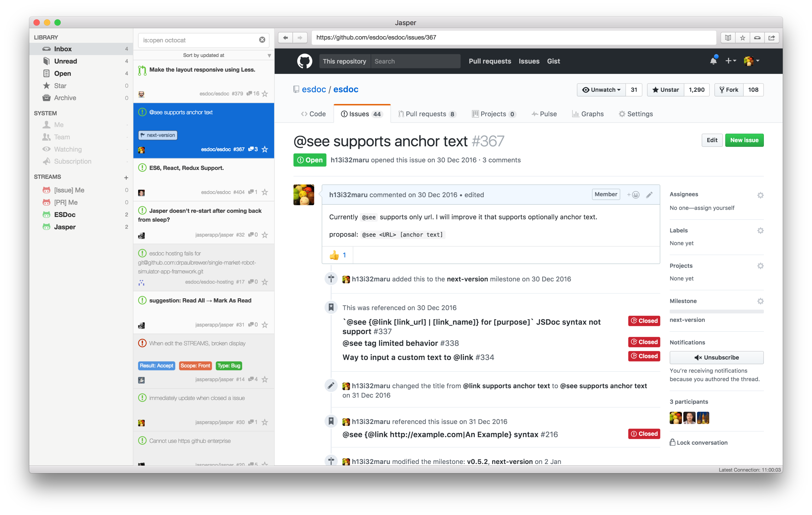Click the milestone progress bar

tap(716, 312)
